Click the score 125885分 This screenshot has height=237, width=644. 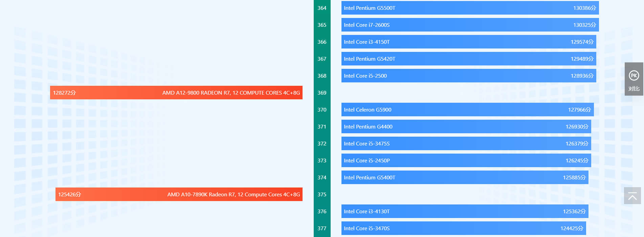[574, 177]
